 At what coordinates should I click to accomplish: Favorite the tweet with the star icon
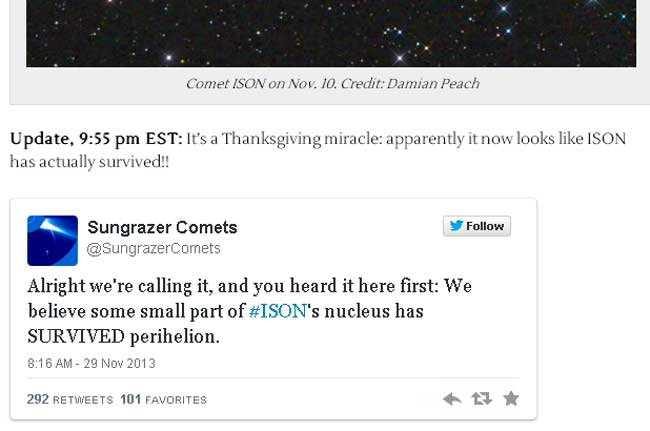pyautogui.click(x=511, y=398)
